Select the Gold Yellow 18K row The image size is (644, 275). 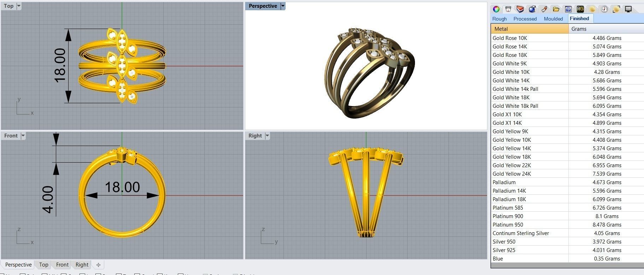567,157
